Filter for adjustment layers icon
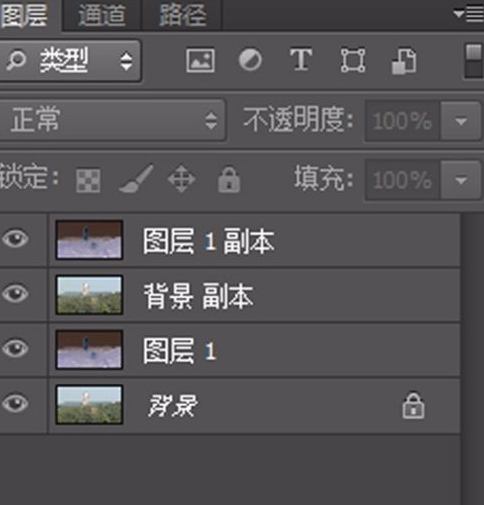 coord(250,60)
